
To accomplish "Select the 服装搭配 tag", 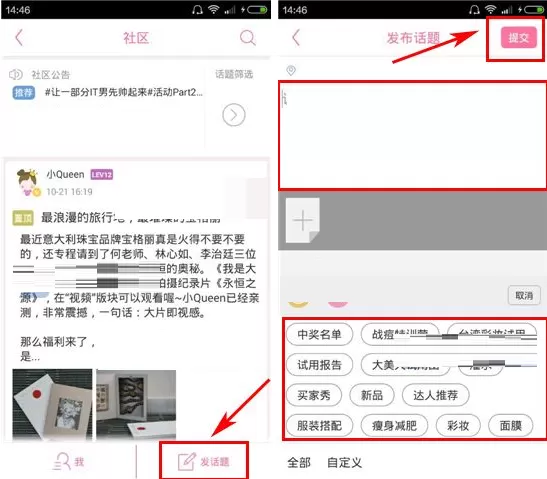I will 319,426.
